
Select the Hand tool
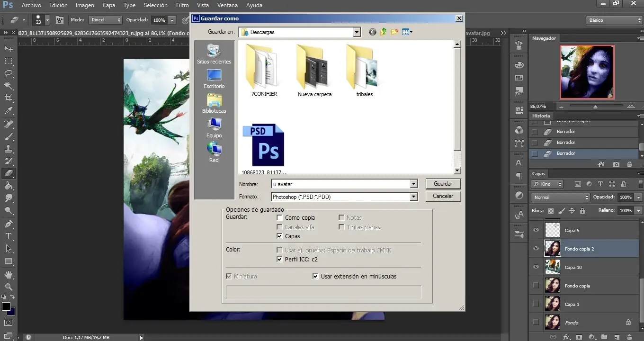click(9, 275)
